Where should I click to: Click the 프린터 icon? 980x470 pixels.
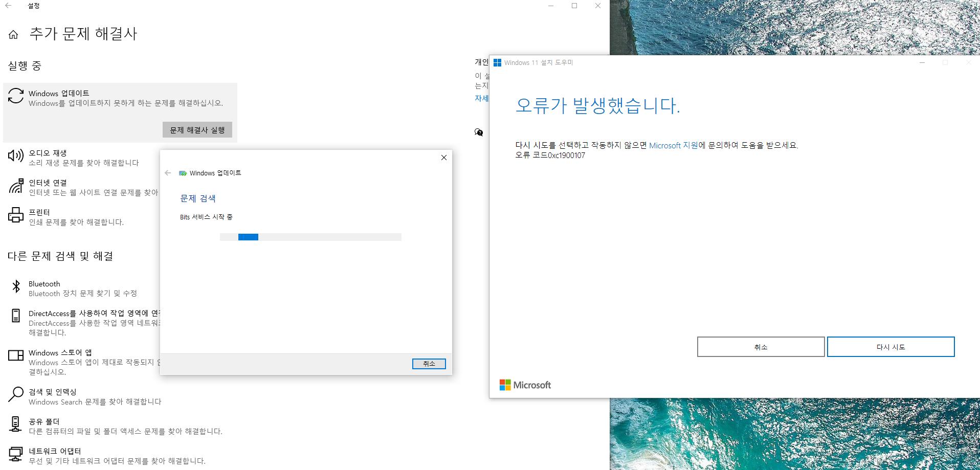pos(16,215)
